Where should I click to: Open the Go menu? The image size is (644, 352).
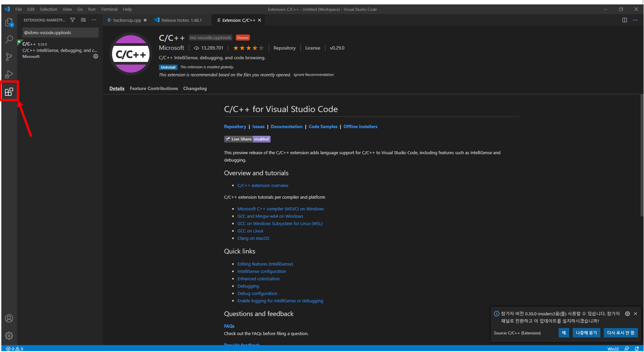(80, 9)
